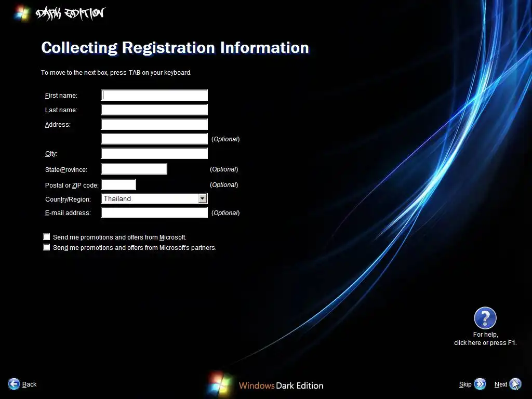Click the 'Collecting Registration Information' heading

tap(175, 47)
